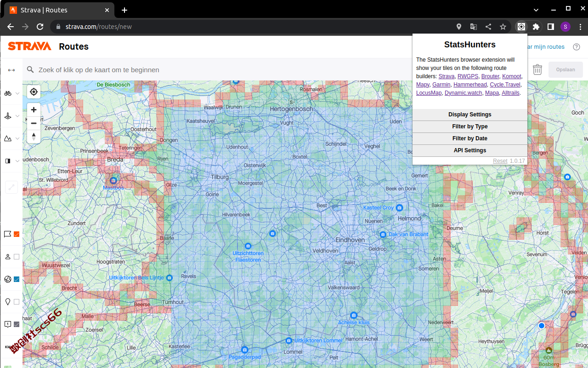Toggle the points of interest pin checkbox

click(17, 302)
